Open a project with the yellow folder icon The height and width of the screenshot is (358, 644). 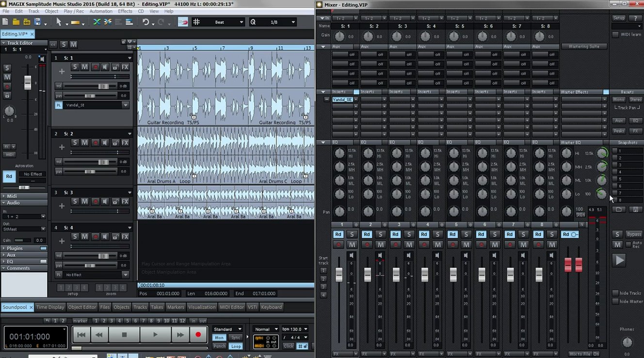click(16, 22)
